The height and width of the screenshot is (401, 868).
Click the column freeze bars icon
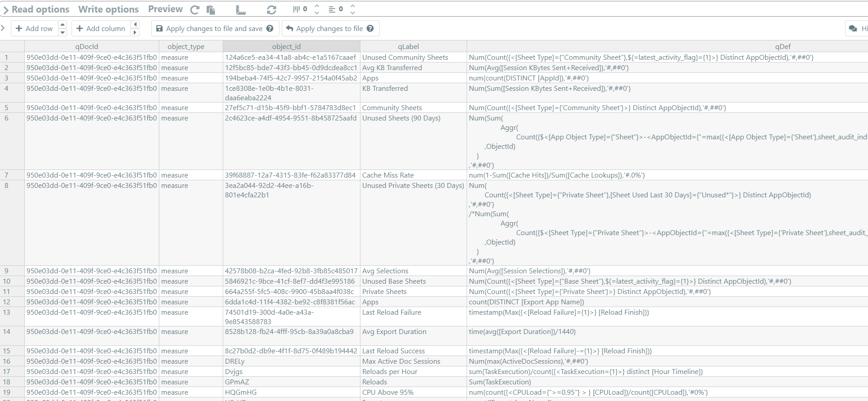point(296,9)
